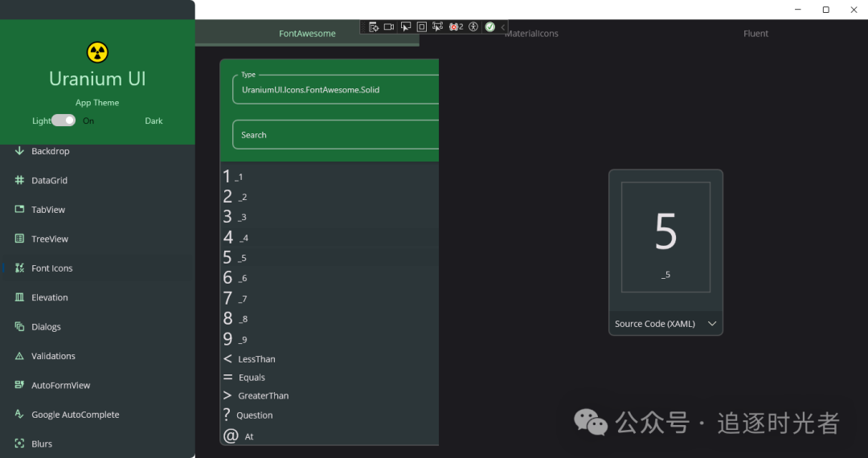Open Google AutoComplete page in sidebar

97,415
